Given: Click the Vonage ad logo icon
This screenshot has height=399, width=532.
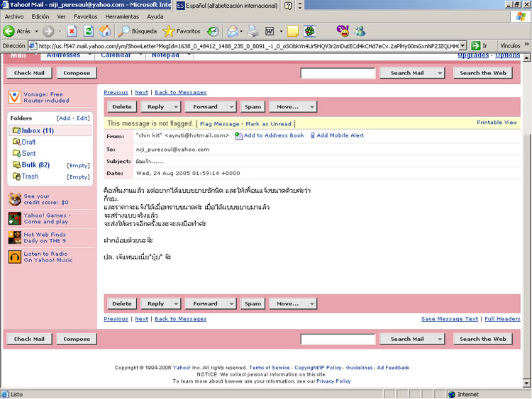Looking at the screenshot, I should pyautogui.click(x=15, y=97).
